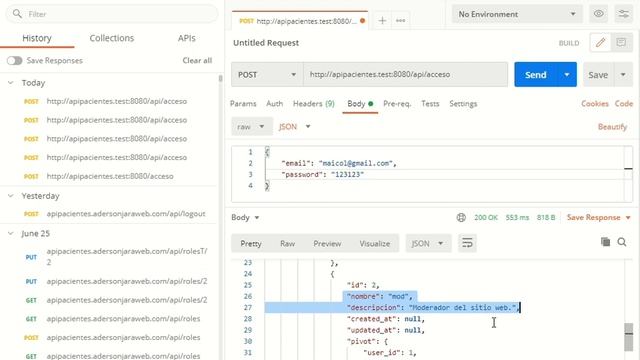
Task: Open the Params tab
Action: point(243,104)
